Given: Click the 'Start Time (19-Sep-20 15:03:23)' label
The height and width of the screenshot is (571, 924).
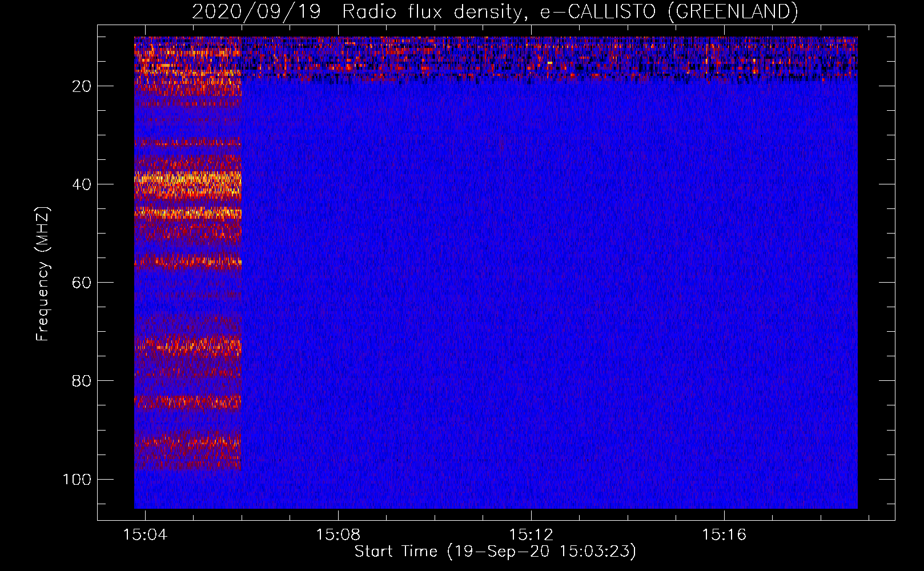Looking at the screenshot, I should (495, 552).
